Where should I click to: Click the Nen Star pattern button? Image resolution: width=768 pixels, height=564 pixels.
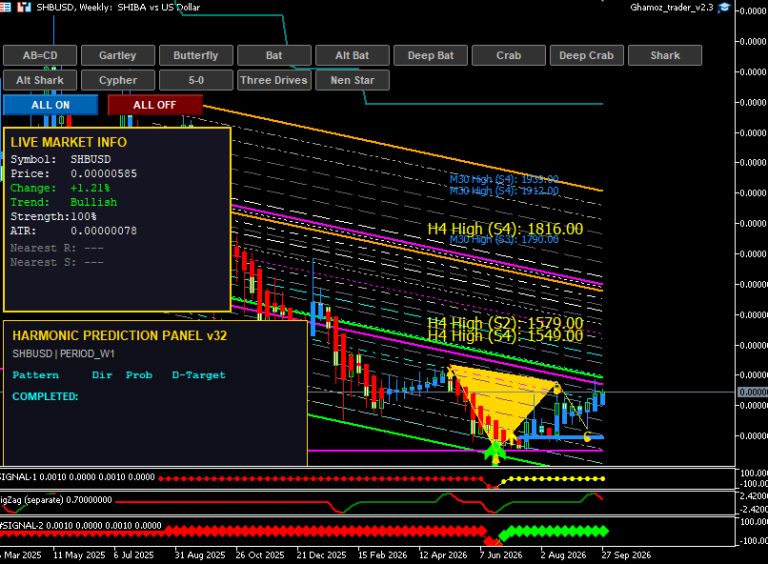(x=353, y=80)
